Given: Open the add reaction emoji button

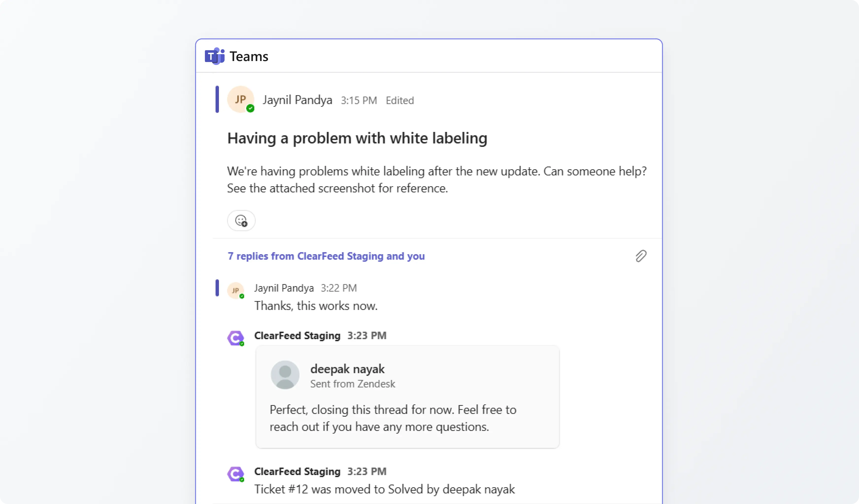Looking at the screenshot, I should tap(241, 221).
